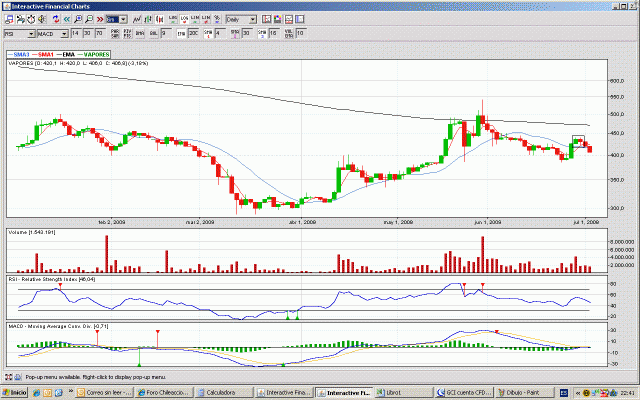Viewport: 640px width, 400px height.
Task: Toggle the first LIM button
Action: 195,19
